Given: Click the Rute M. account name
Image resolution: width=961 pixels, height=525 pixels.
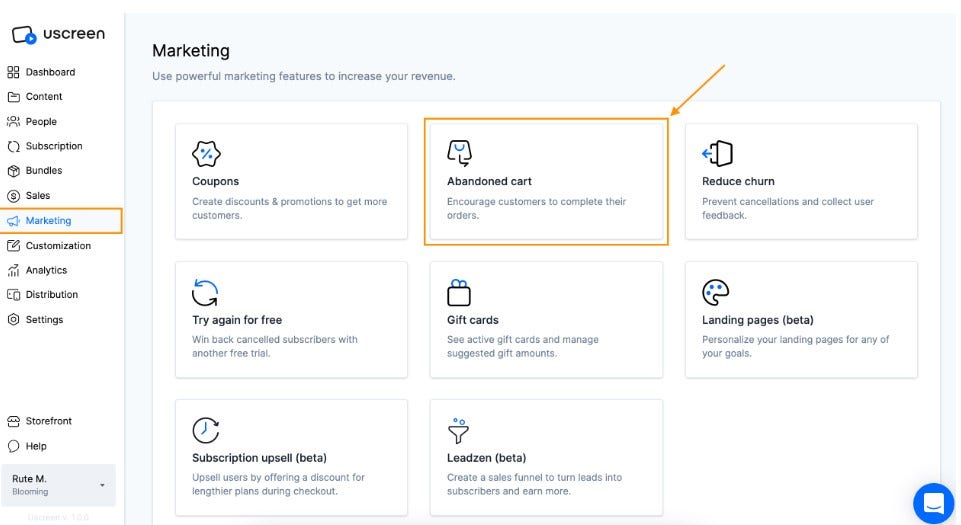Looking at the screenshot, I should click(29, 479).
